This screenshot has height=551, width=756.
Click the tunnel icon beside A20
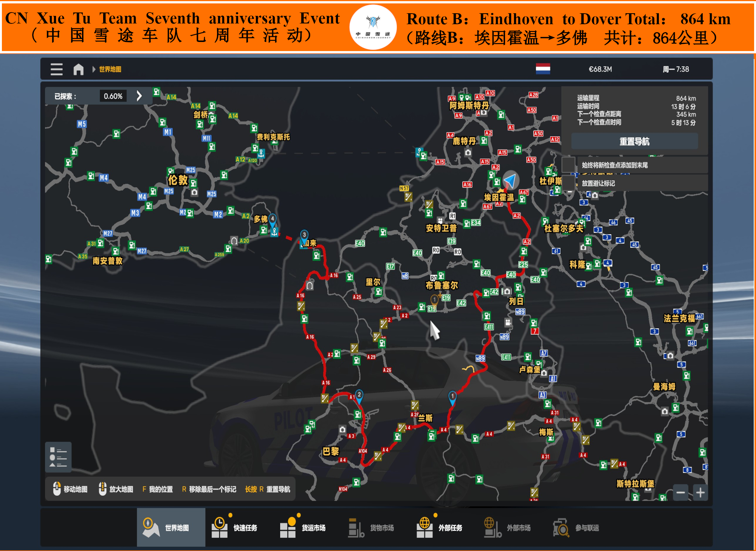click(x=234, y=241)
